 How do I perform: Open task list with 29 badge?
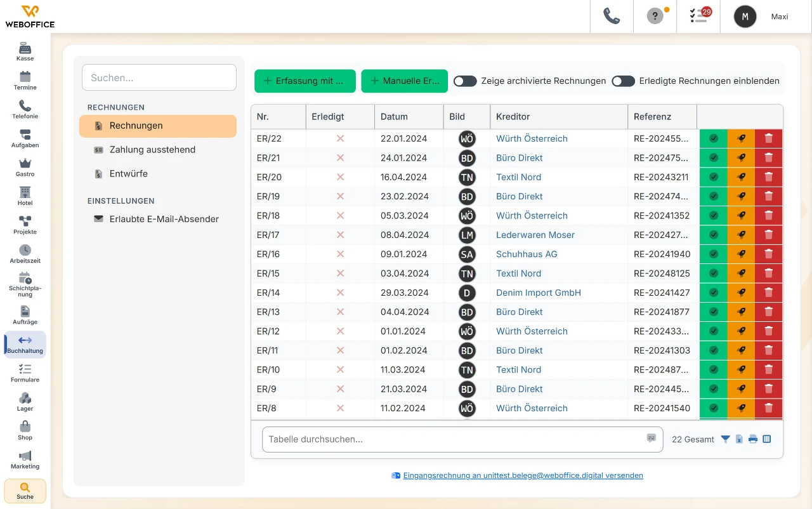tap(699, 16)
